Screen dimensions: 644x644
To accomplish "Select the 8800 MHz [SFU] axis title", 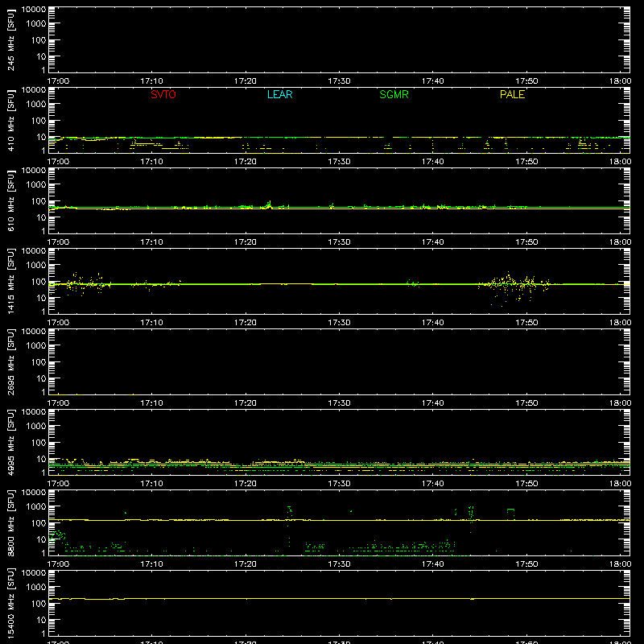I will point(10,522).
